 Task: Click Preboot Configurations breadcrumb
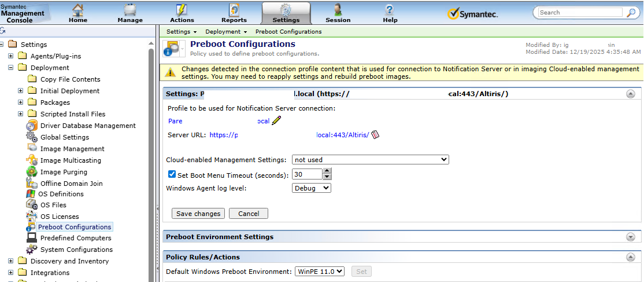(x=288, y=31)
